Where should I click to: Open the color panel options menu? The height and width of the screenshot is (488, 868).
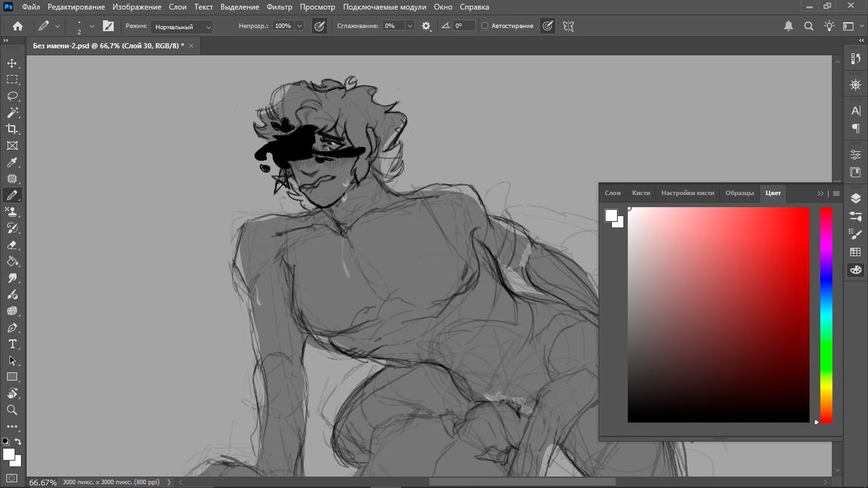click(836, 194)
